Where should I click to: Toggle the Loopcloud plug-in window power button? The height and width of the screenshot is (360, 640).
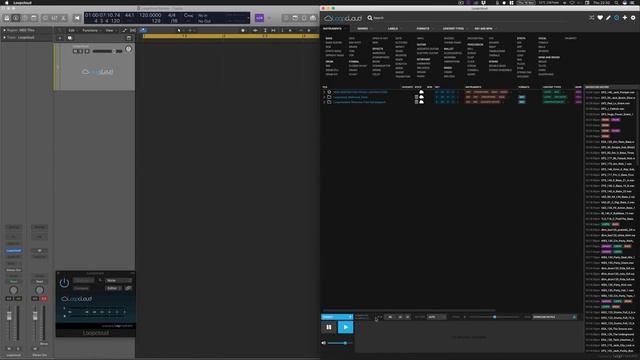(64, 282)
